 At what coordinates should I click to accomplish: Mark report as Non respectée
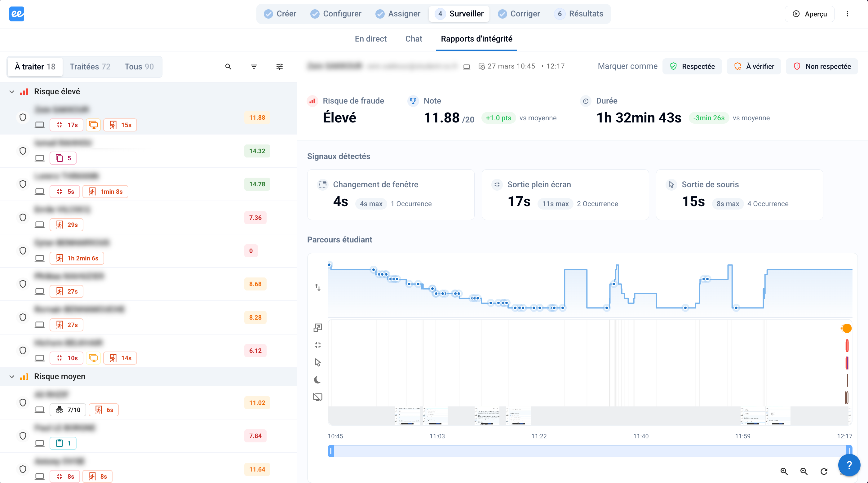822,66
